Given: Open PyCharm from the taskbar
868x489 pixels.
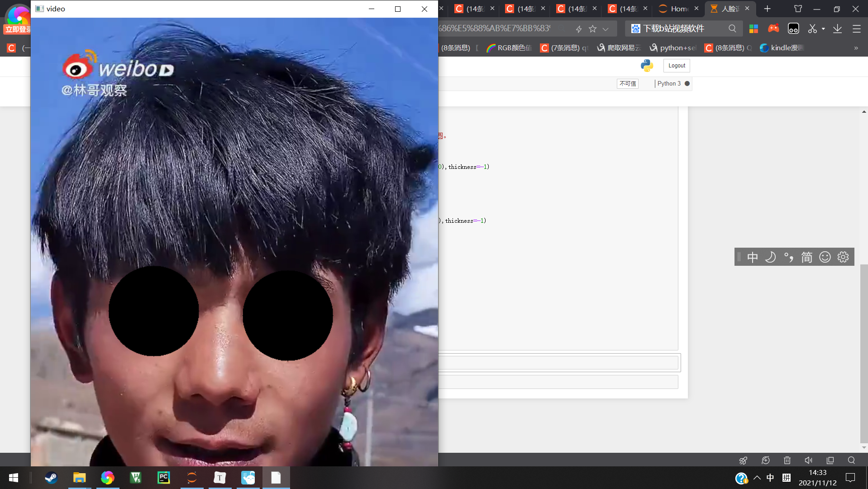Looking at the screenshot, I should point(163,478).
